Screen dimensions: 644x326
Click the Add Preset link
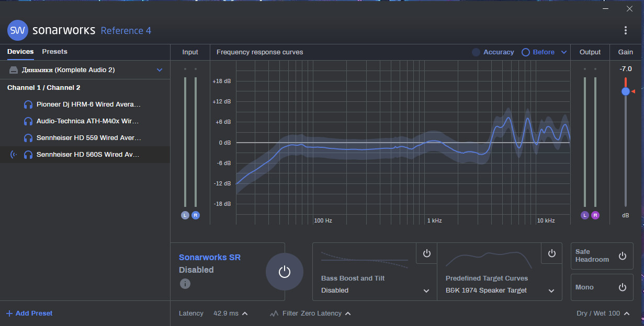point(29,313)
